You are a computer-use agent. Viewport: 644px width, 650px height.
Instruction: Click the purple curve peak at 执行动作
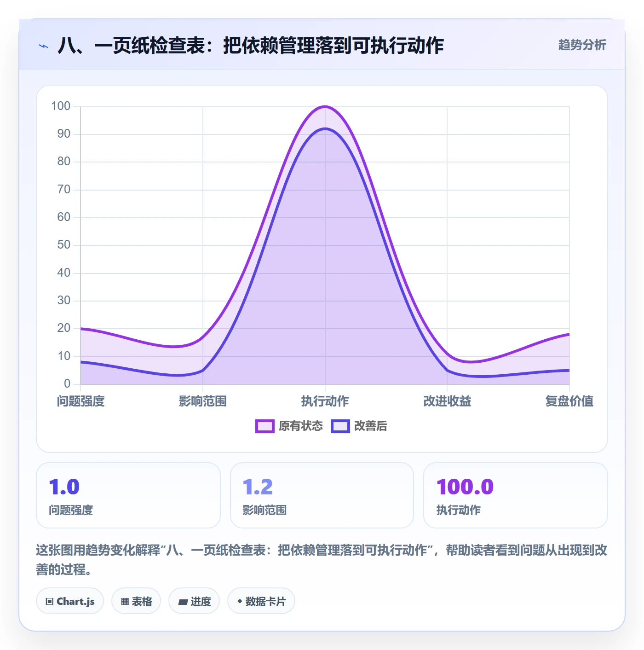[325, 107]
